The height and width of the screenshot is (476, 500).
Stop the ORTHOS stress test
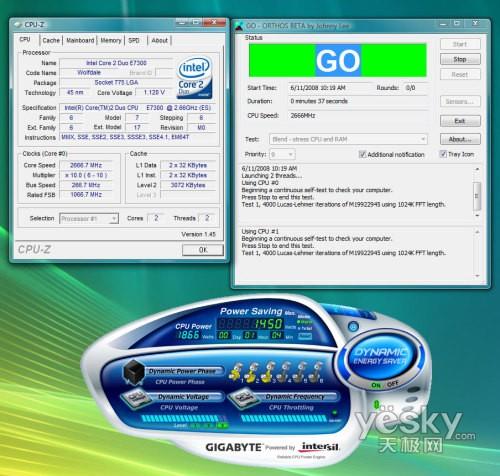[460, 59]
